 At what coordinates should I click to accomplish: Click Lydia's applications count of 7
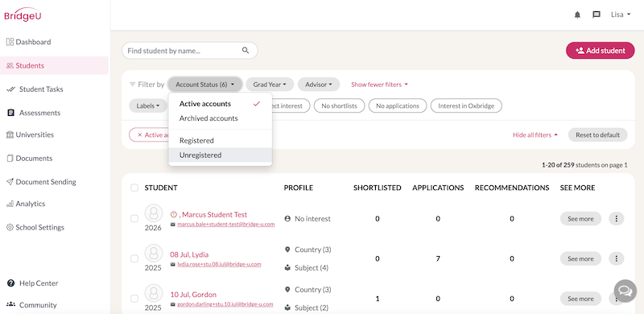tap(438, 258)
